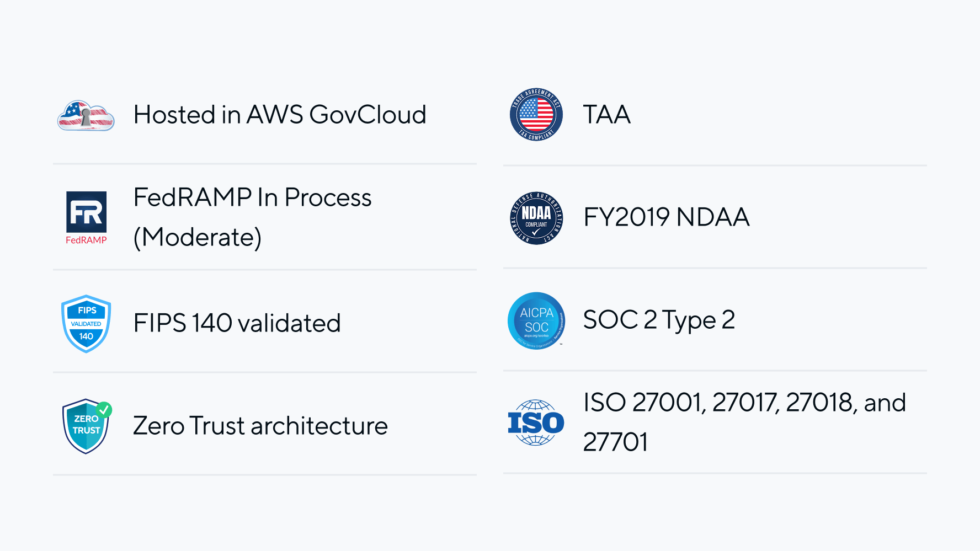Screen dimensions: 980x551
Task: Click the ISO globe logo
Action: point(536,423)
